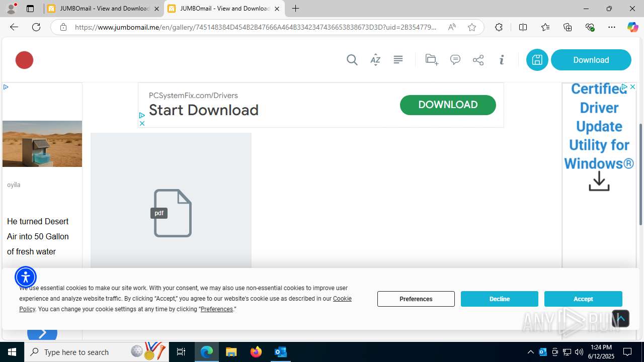Open the Cookie Policy link
This screenshot has height=362, width=644.
pos(342,299)
